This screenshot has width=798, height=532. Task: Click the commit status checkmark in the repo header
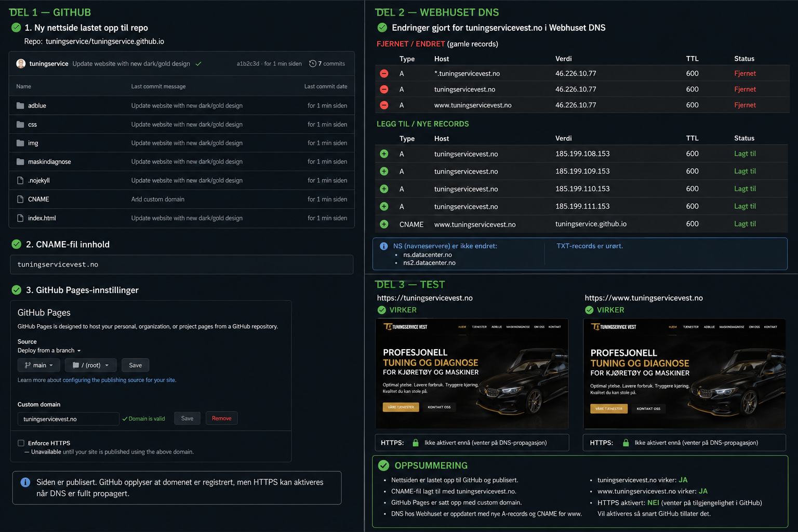coord(198,64)
